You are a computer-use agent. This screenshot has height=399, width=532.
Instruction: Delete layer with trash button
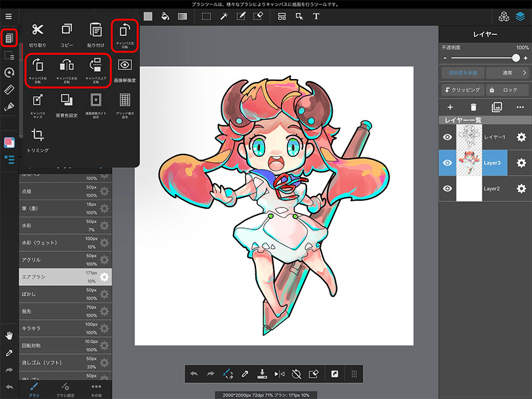[x=473, y=107]
